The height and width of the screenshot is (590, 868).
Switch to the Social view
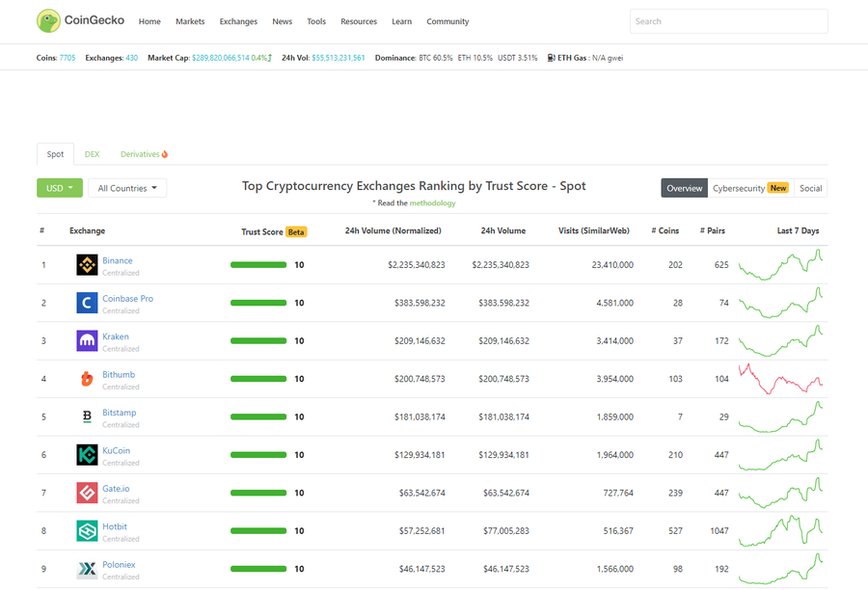pos(810,188)
